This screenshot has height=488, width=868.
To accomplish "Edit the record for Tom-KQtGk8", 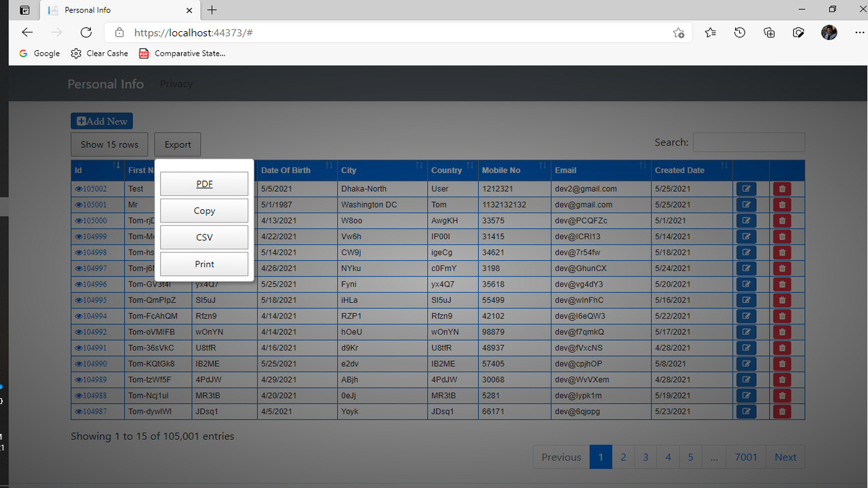I will tap(746, 363).
